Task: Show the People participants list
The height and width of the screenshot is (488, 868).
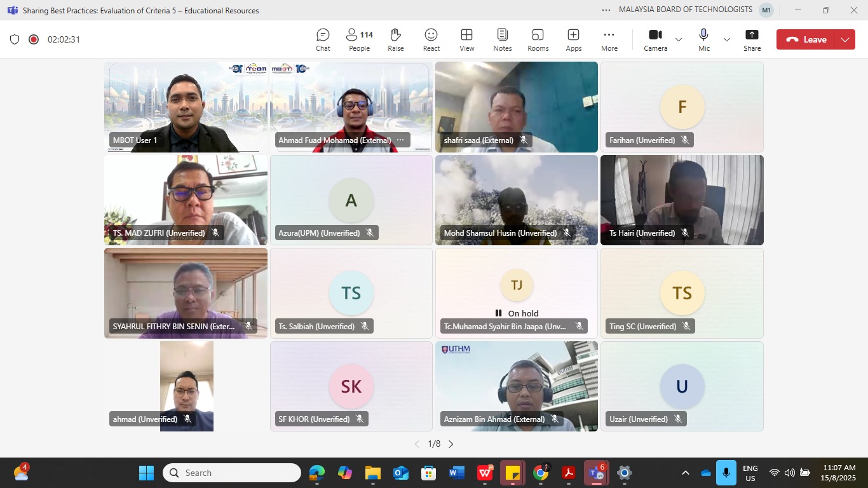Action: 359,39
